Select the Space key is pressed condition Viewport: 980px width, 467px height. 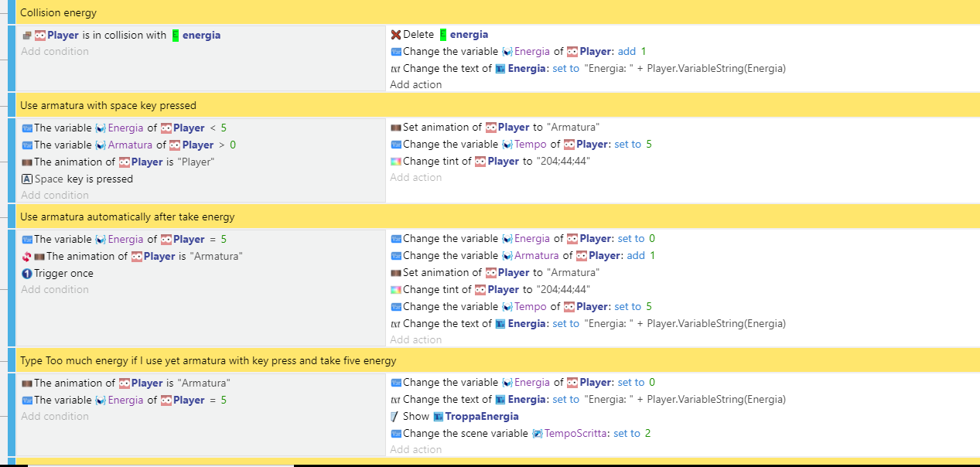pyautogui.click(x=84, y=179)
